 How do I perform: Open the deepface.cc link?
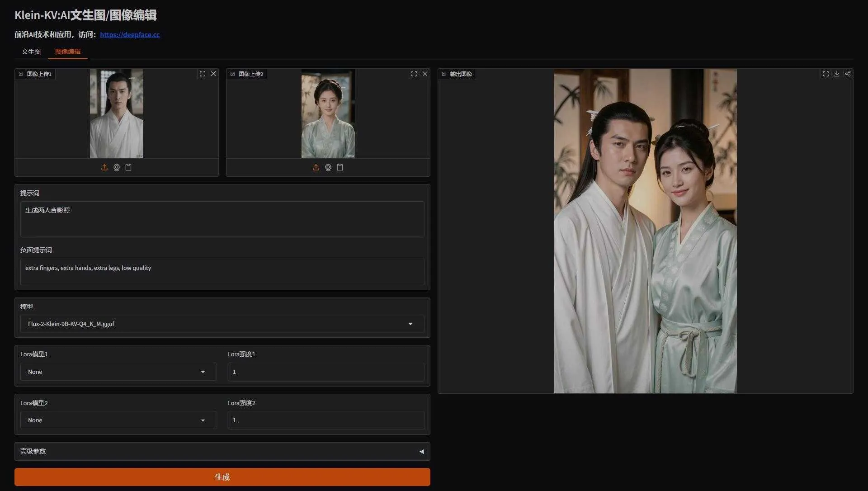pyautogui.click(x=130, y=34)
